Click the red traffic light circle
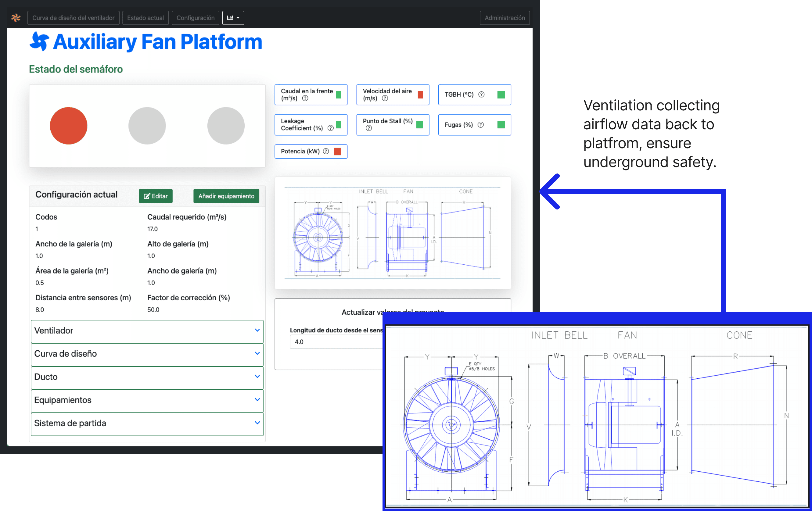The width and height of the screenshot is (812, 511). (68, 126)
